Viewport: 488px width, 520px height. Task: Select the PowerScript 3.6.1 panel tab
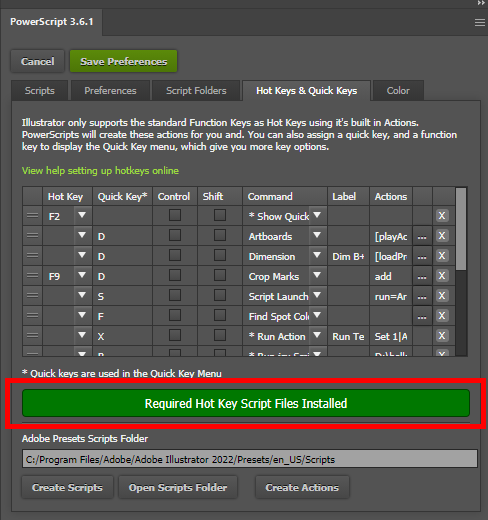52,22
